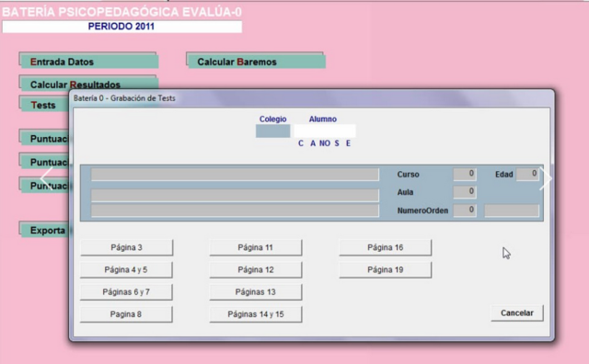
Task: Open Tests button in main window
Action: 44,104
